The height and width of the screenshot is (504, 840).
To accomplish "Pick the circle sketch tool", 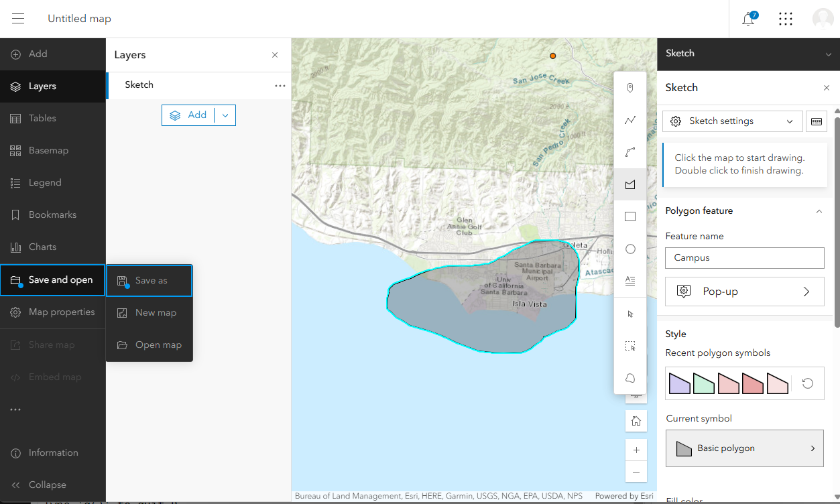I will [630, 249].
